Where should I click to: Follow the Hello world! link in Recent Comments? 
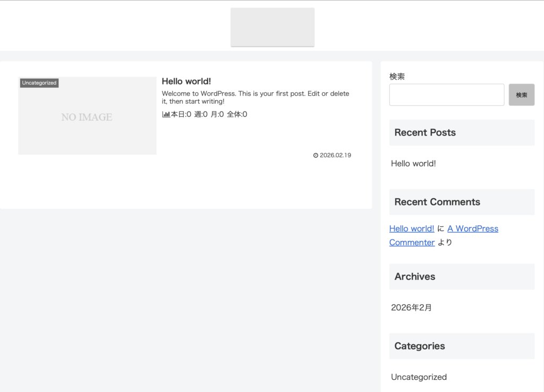412,228
